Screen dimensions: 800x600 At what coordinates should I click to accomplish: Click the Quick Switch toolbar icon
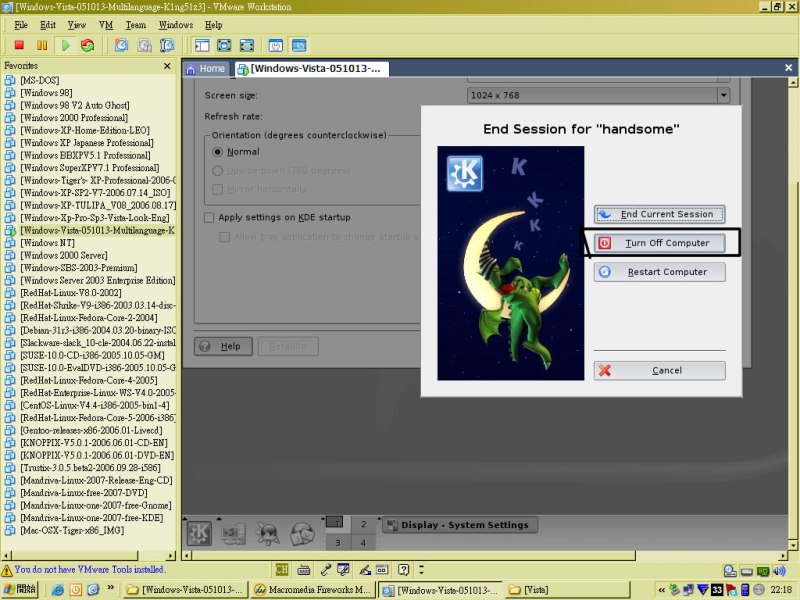224,45
